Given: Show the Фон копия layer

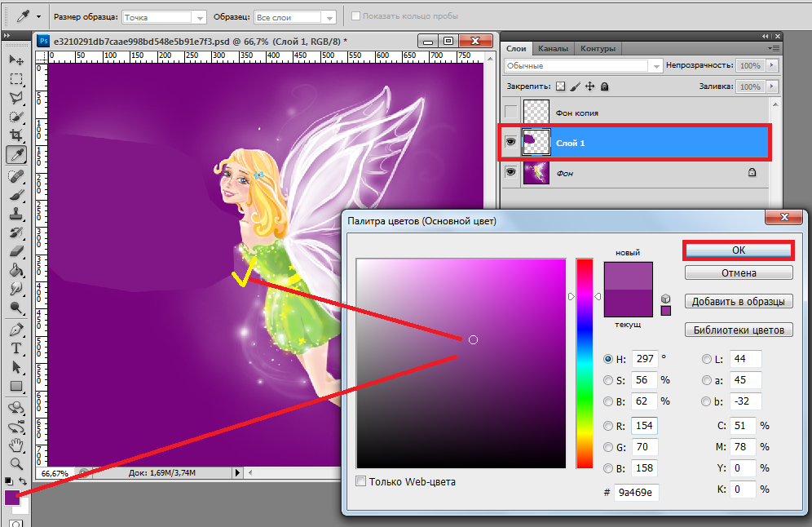Looking at the screenshot, I should (x=511, y=112).
